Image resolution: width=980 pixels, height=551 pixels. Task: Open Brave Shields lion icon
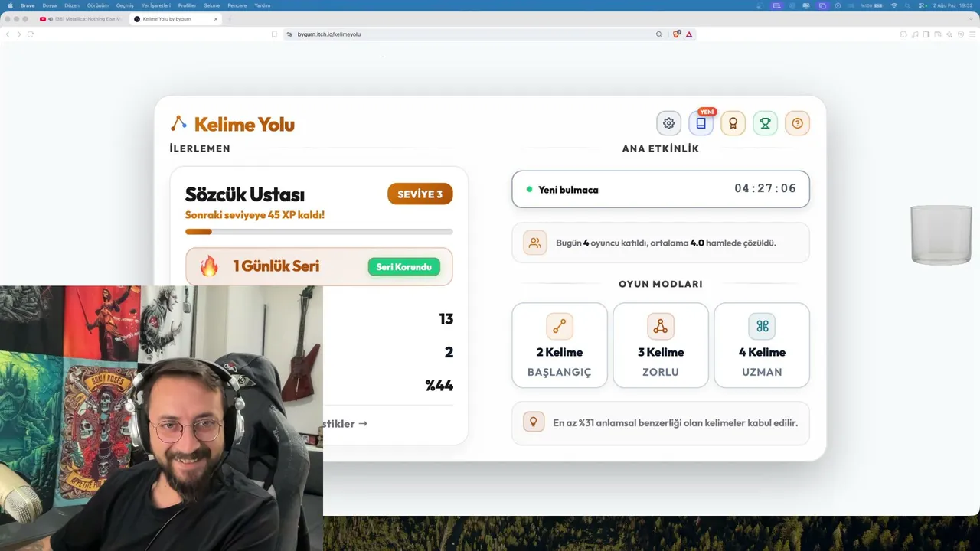click(x=677, y=34)
